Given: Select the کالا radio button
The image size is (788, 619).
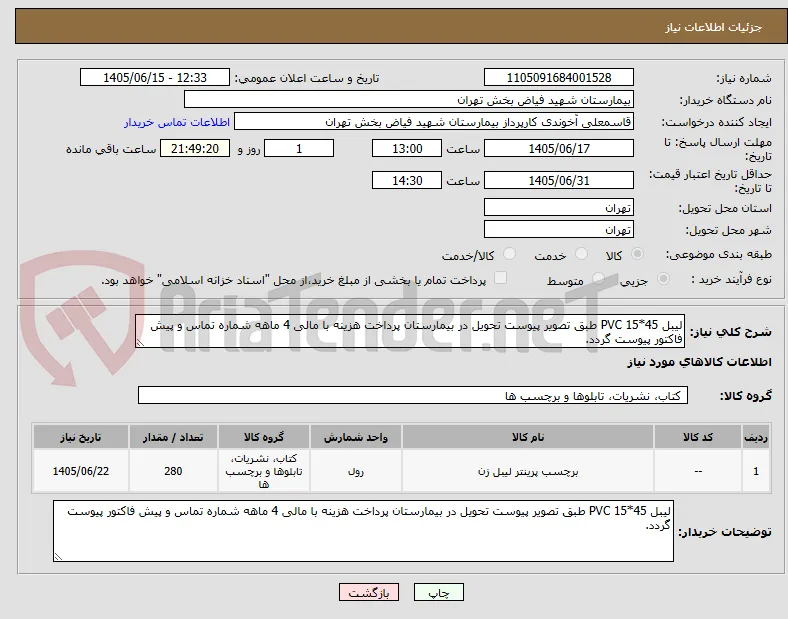Looking at the screenshot, I should pyautogui.click(x=637, y=254).
